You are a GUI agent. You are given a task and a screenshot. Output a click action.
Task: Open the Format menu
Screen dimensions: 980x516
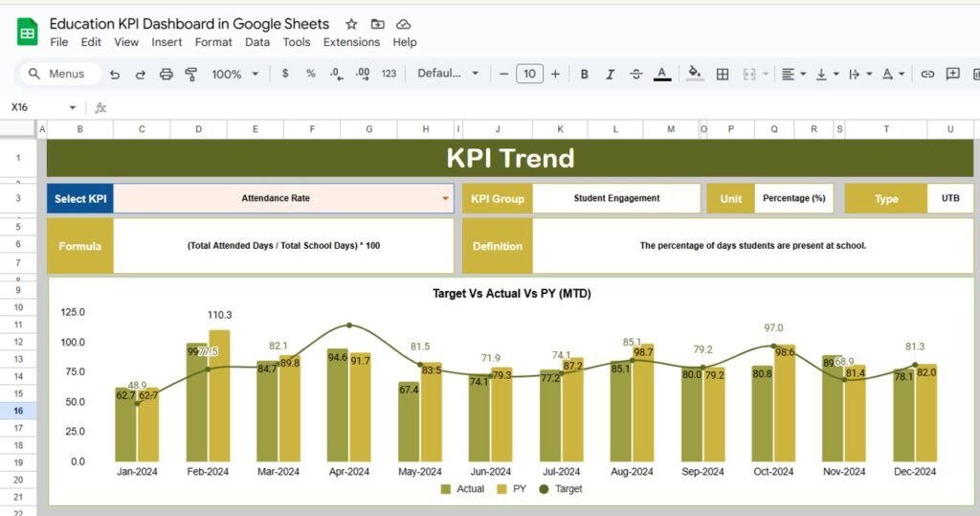(x=213, y=42)
